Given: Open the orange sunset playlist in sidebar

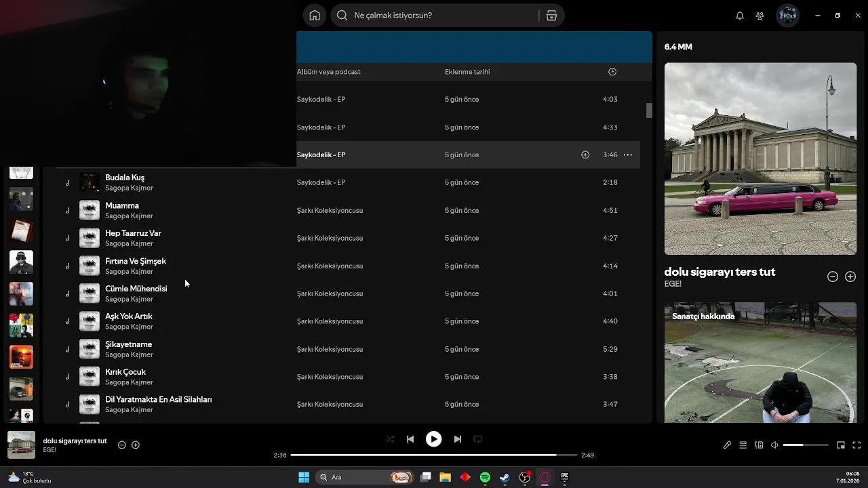Looking at the screenshot, I should [21, 357].
